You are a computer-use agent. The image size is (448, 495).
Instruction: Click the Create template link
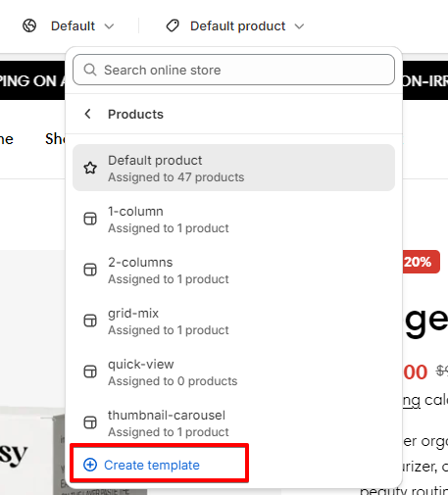[x=152, y=465]
